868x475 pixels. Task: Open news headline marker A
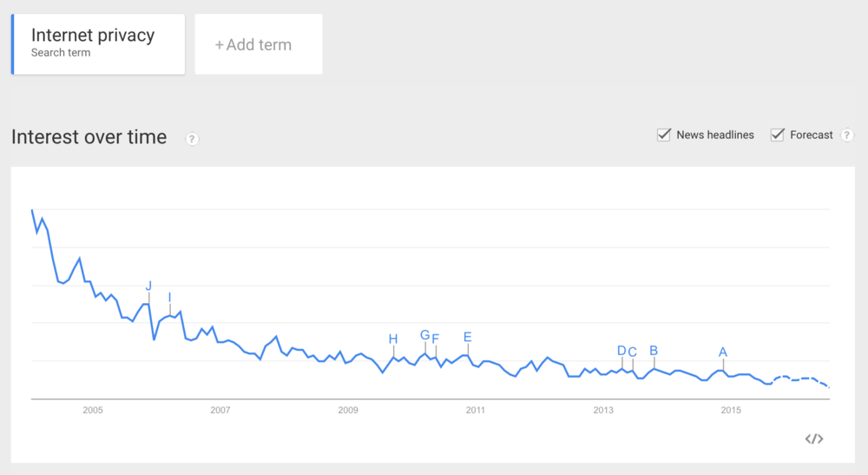coord(723,352)
